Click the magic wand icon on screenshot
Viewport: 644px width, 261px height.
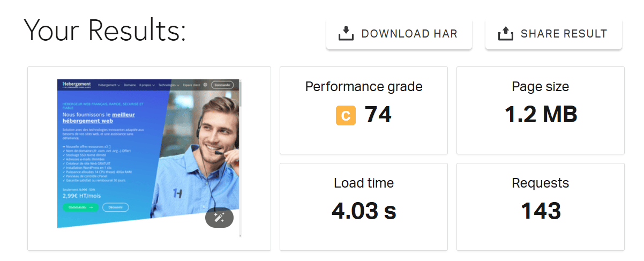point(219,217)
